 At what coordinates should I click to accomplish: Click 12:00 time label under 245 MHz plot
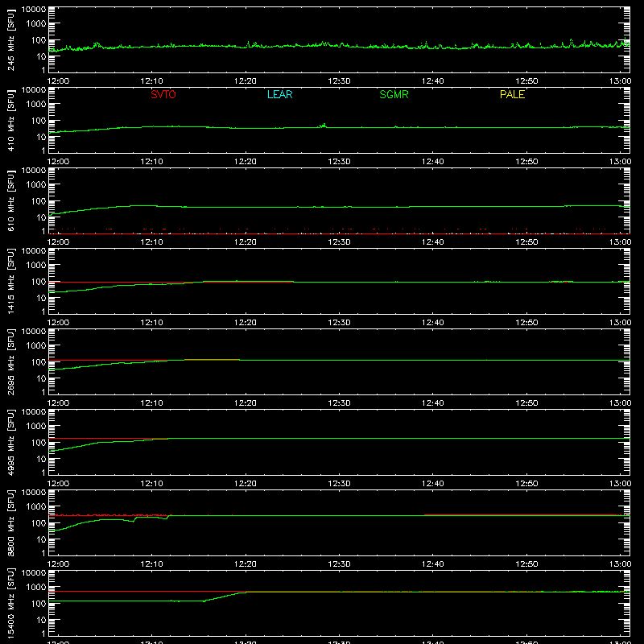point(58,81)
